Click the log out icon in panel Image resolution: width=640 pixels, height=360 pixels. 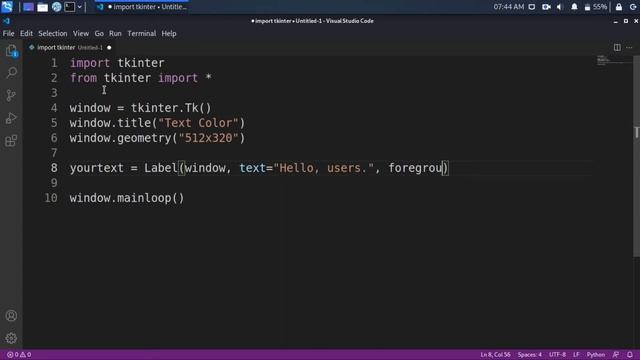coord(633,7)
